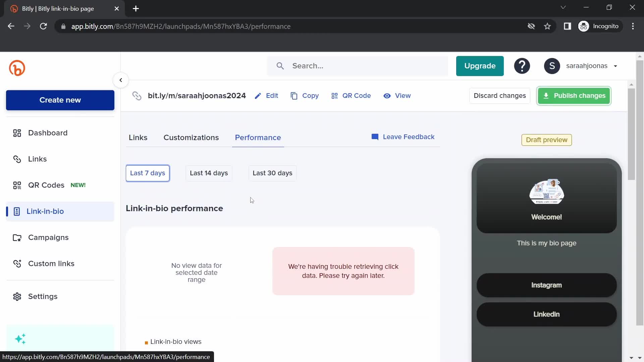The image size is (644, 362).
Task: Click the Dashboard sidebar icon
Action: point(17,133)
